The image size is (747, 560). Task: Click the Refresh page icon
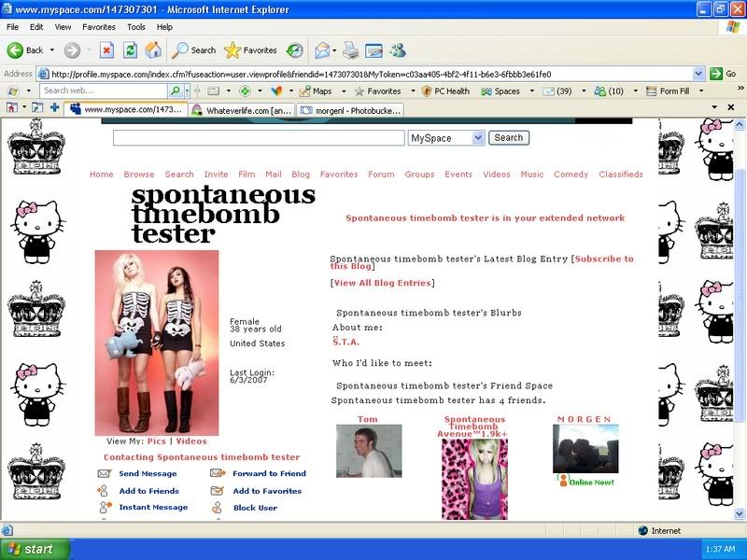point(130,50)
